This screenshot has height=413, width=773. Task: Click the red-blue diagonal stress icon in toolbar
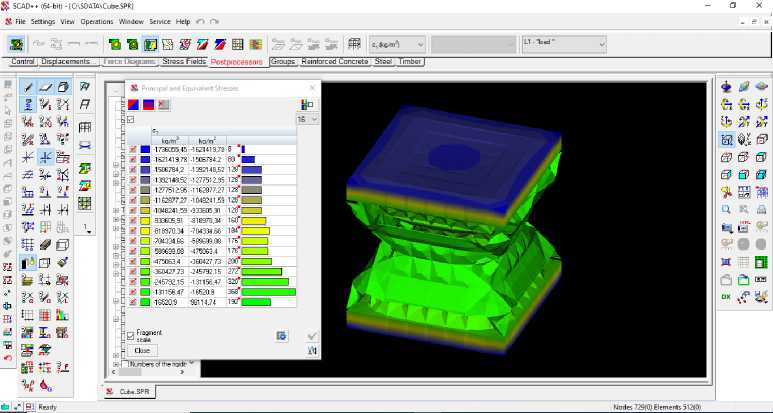[x=203, y=44]
